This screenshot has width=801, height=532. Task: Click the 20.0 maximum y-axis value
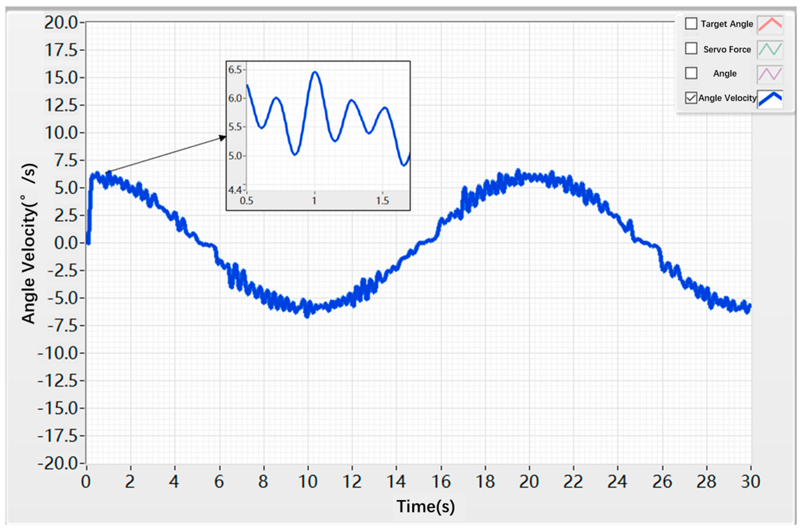tap(61, 23)
